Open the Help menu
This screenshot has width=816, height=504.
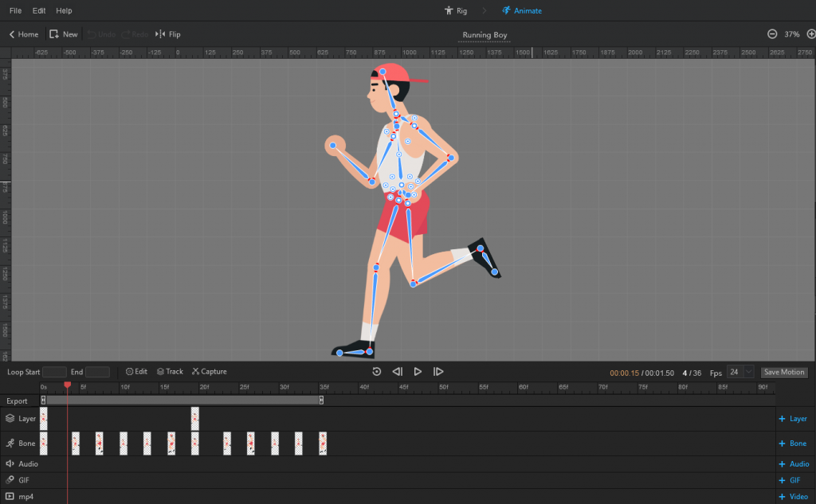[x=64, y=11]
